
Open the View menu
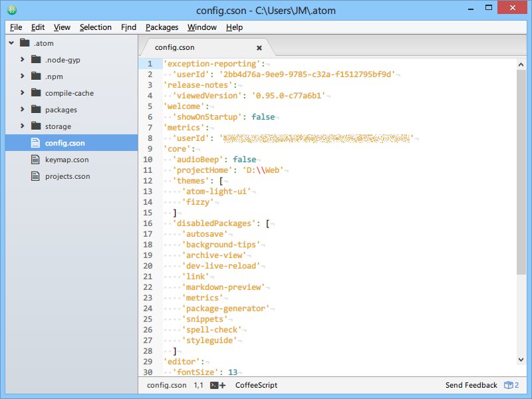pyautogui.click(x=62, y=27)
